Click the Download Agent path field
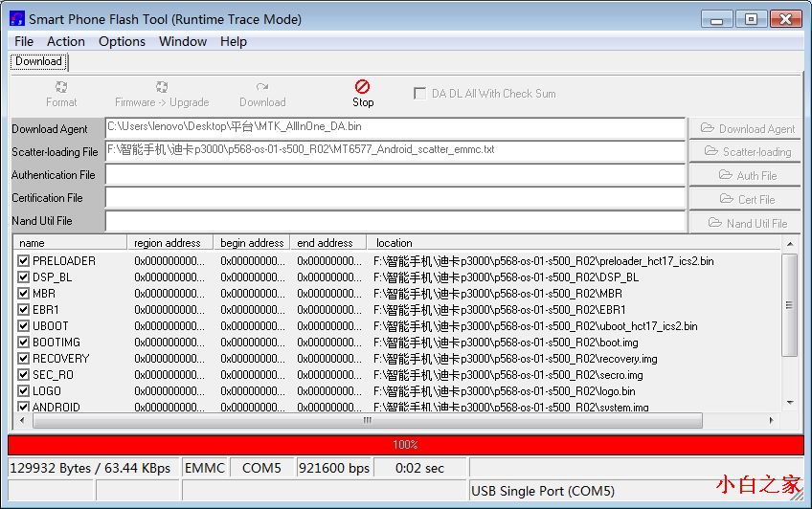The image size is (812, 509). [395, 128]
